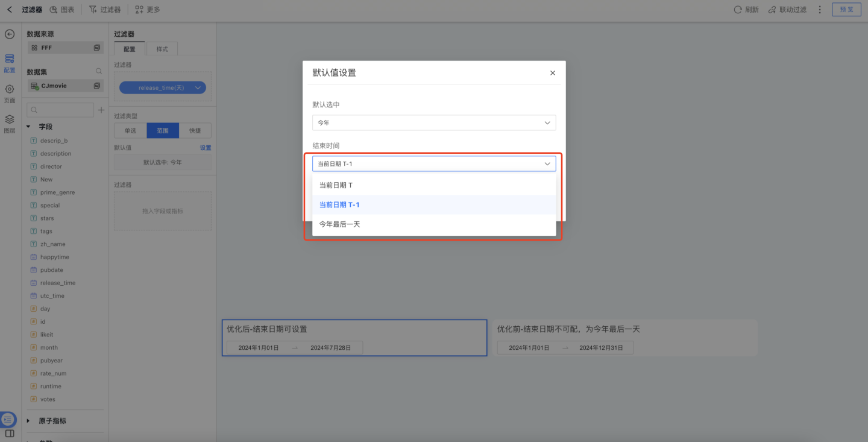Toggle the panel layout icon at sidebar bottom

click(x=10, y=434)
